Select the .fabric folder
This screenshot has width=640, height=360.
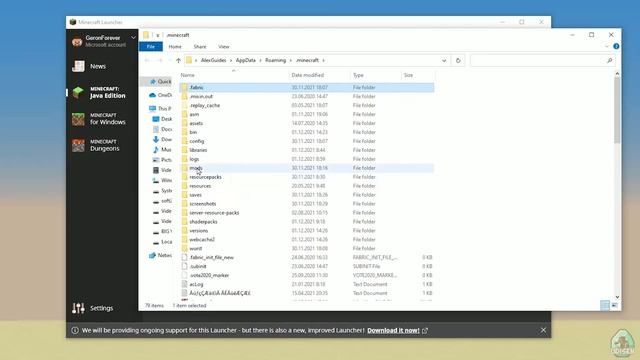pos(307,87)
